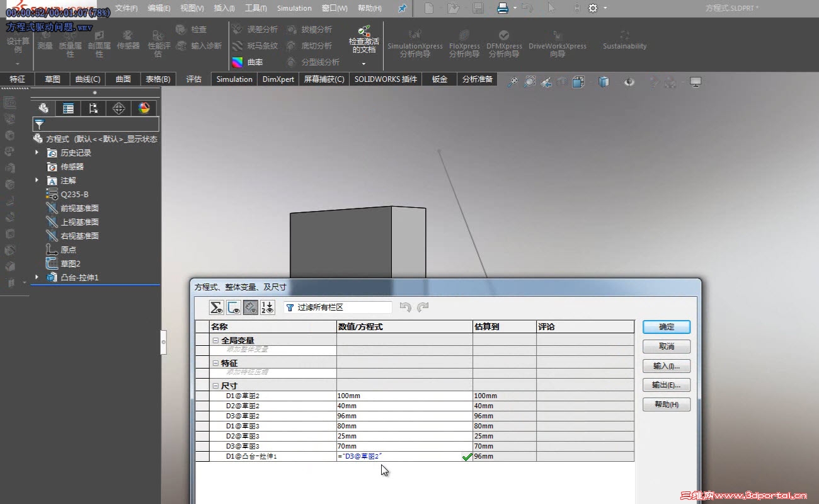
Task: Open the View Settings monitor icon
Action: [696, 82]
